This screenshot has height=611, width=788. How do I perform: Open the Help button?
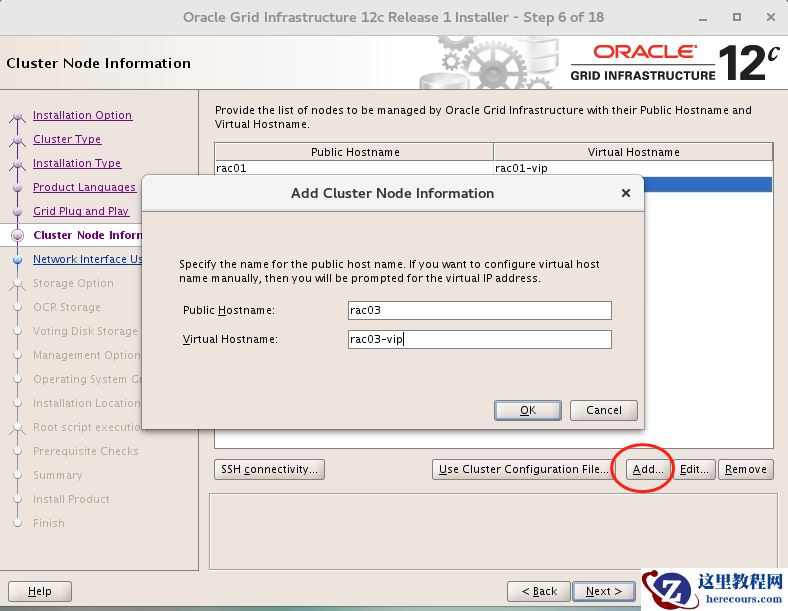click(x=40, y=591)
